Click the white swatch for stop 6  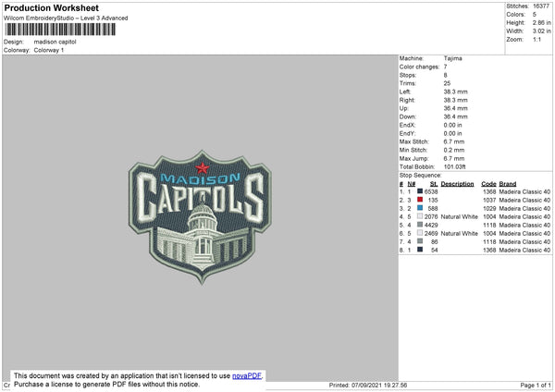tap(420, 233)
